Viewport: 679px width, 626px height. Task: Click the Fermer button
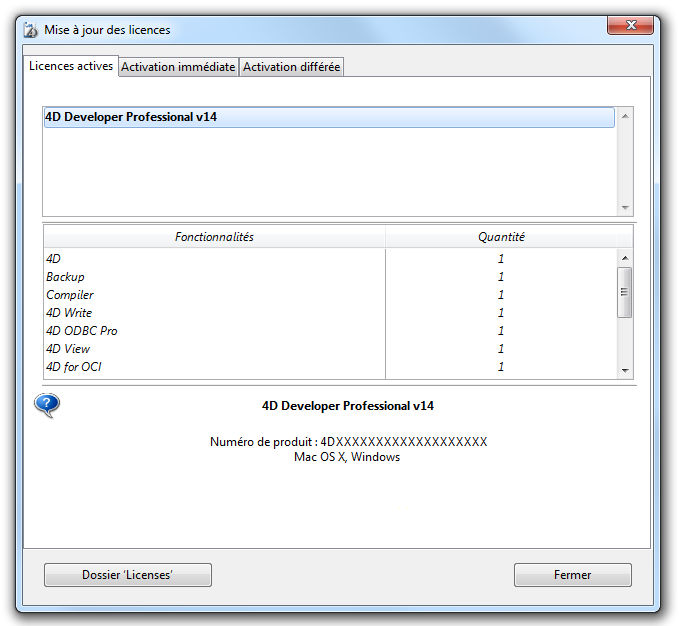tap(572, 575)
